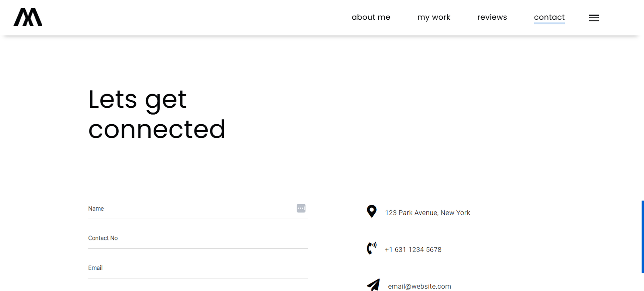The height and width of the screenshot is (291, 644).
Task: Click the Name field label
Action: pos(96,209)
